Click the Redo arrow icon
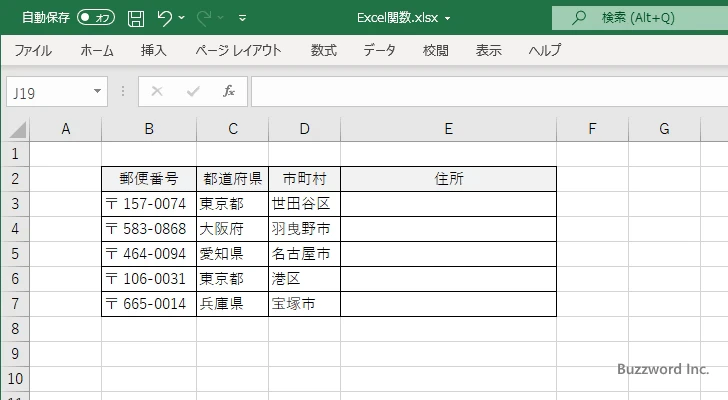Screen dimensions: 728x400 204,18
